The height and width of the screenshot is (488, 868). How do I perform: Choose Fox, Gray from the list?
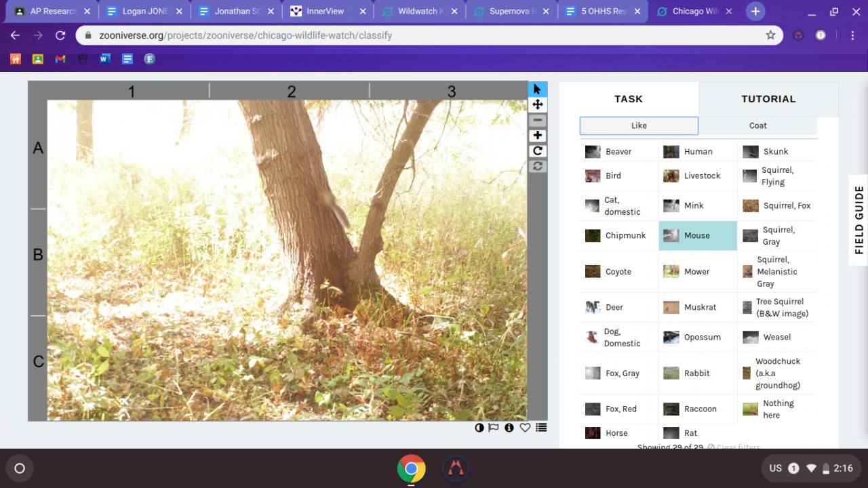619,373
